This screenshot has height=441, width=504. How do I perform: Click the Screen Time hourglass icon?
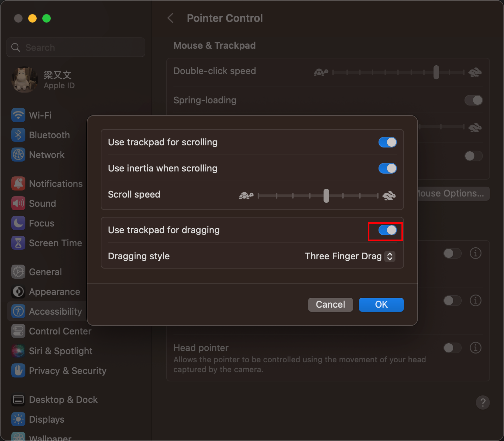[x=18, y=243]
